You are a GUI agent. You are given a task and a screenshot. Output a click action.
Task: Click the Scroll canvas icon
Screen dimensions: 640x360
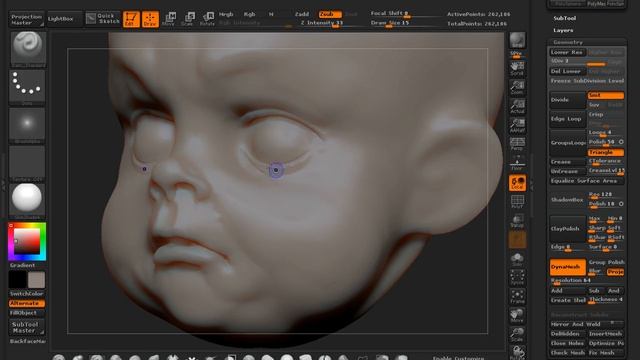517,68
